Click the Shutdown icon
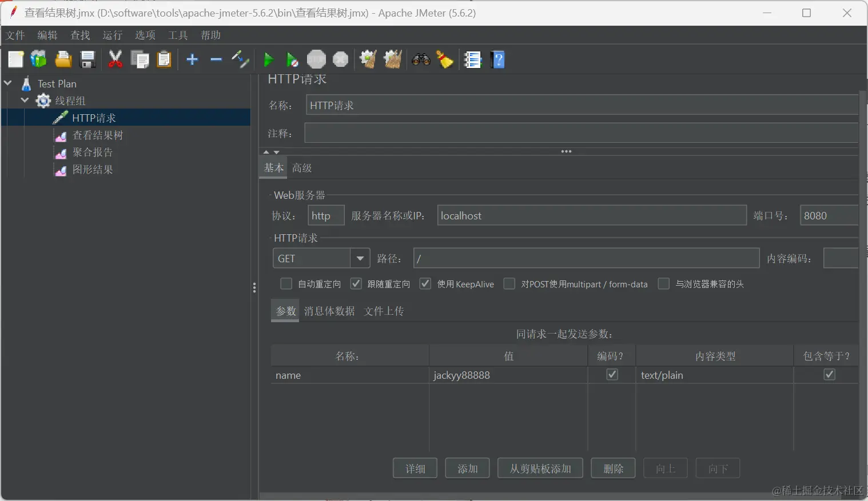The height and width of the screenshot is (501, 868). coord(340,59)
